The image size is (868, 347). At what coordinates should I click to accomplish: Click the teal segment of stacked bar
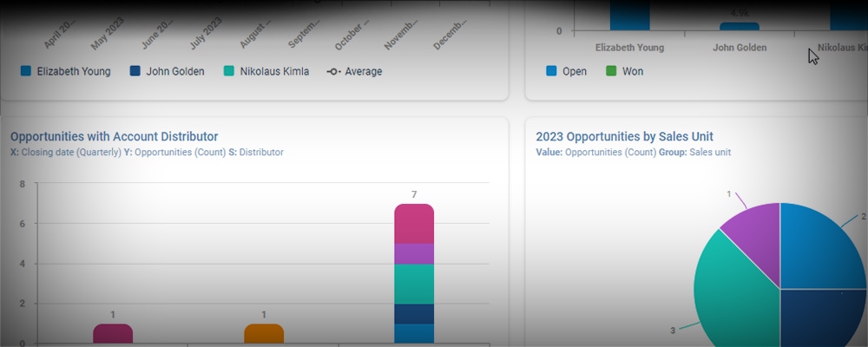[414, 284]
